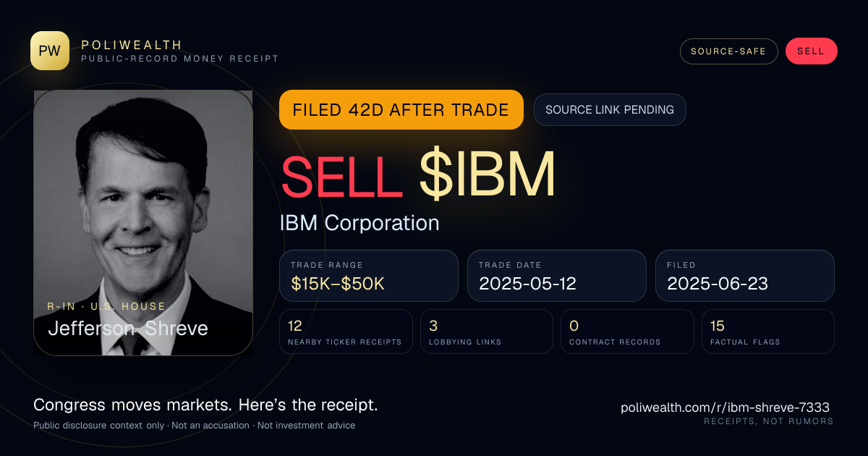The width and height of the screenshot is (868, 456).
Task: Open the 12 nearby ticker receipts tile
Action: [x=346, y=332]
